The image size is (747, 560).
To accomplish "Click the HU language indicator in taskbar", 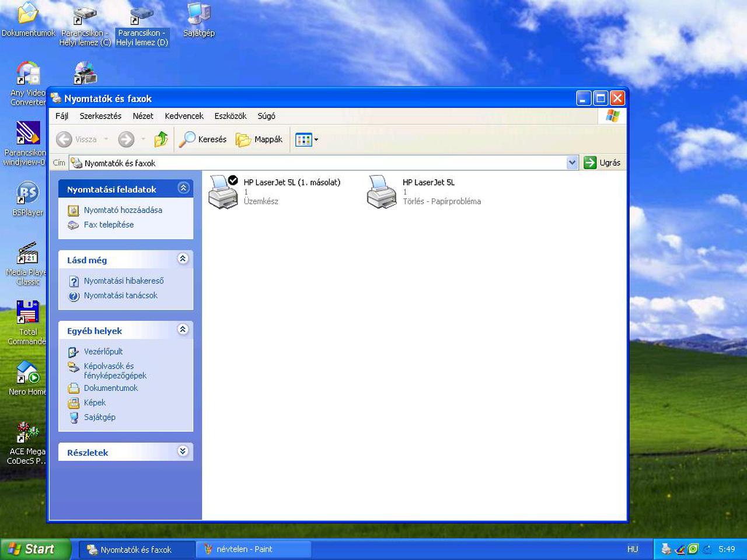I will [x=633, y=549].
